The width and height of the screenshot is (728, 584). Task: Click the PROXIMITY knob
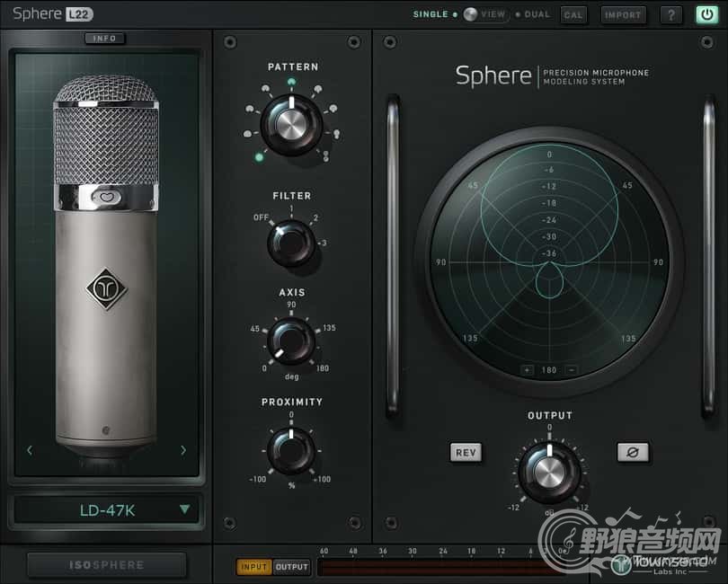point(291,450)
